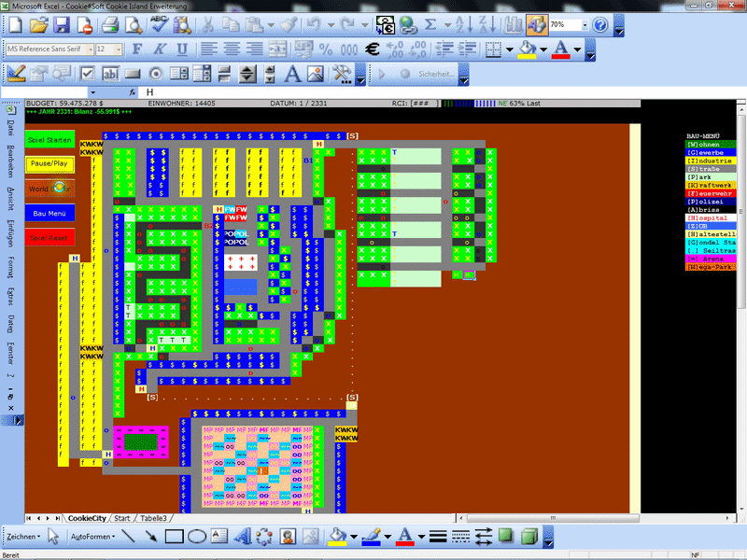
Task: Select the Toggle Button control
Action: [224, 74]
